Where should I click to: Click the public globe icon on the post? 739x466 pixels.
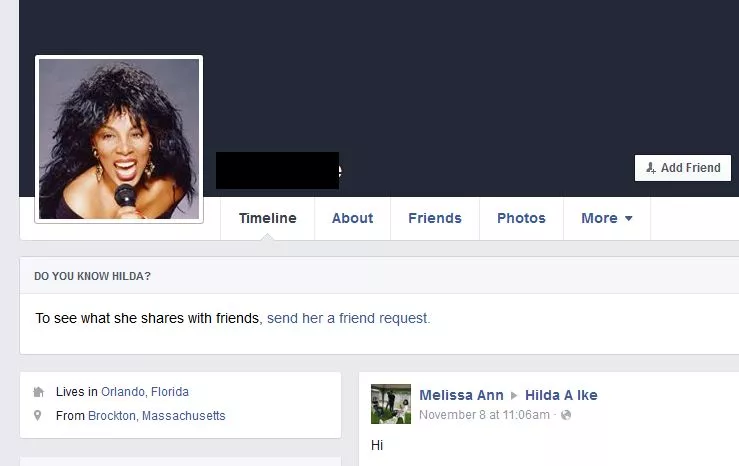[566, 415]
